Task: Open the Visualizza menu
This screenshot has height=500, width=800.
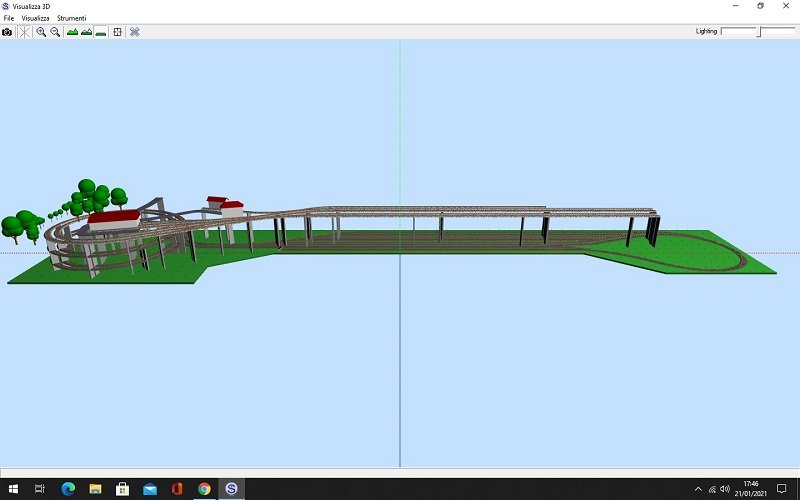Action: pos(36,19)
